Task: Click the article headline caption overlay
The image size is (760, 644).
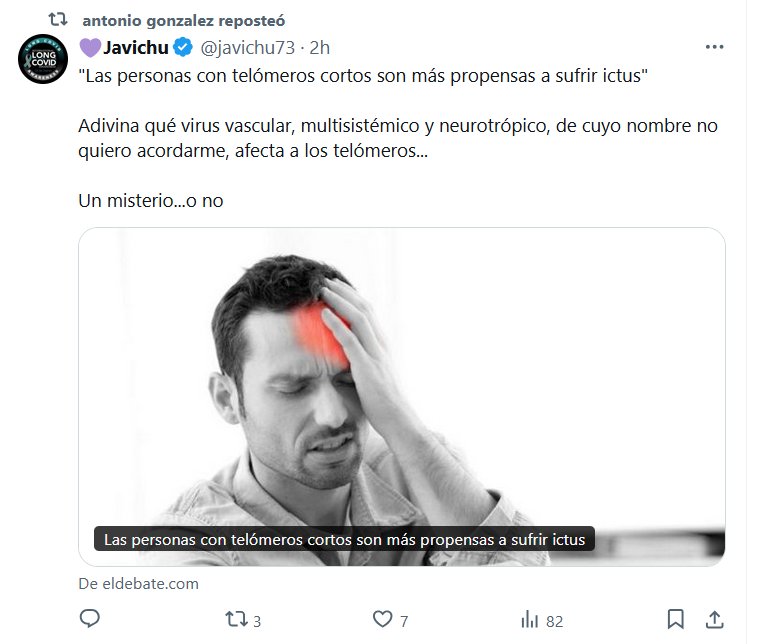Action: pyautogui.click(x=344, y=539)
